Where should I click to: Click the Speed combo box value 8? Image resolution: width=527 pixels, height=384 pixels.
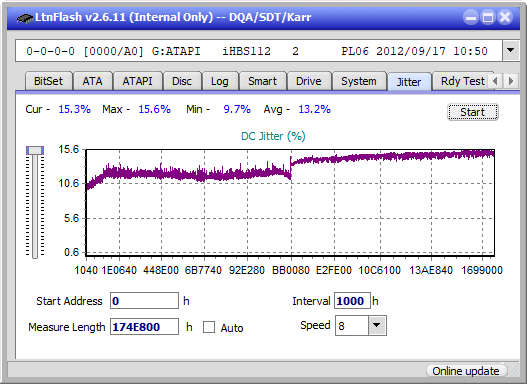(352, 326)
